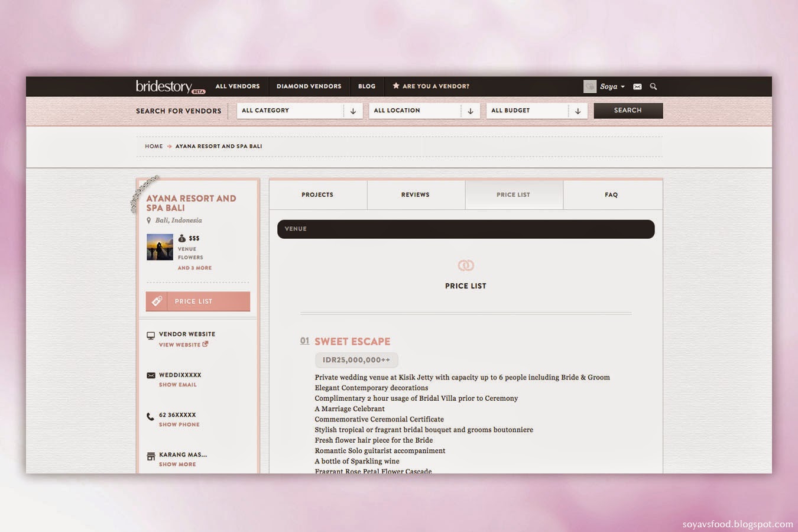Click the store icon beside Karang Mas
798x532 pixels.
click(151, 456)
